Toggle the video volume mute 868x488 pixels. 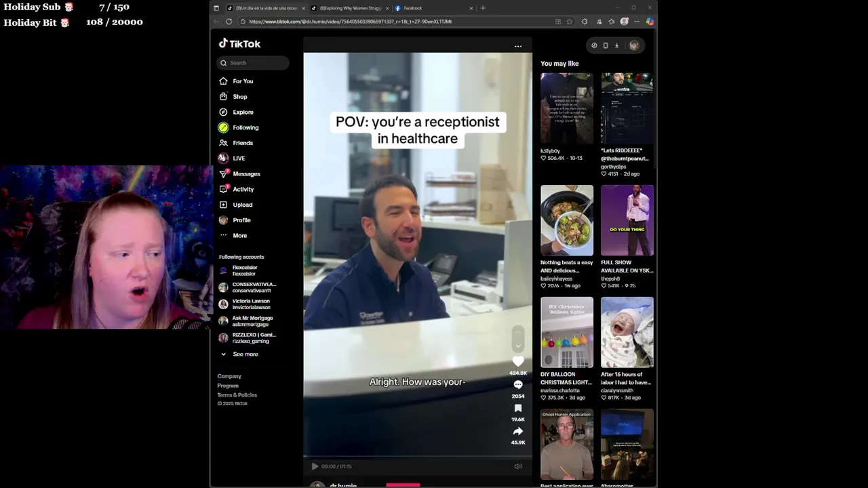click(x=518, y=466)
